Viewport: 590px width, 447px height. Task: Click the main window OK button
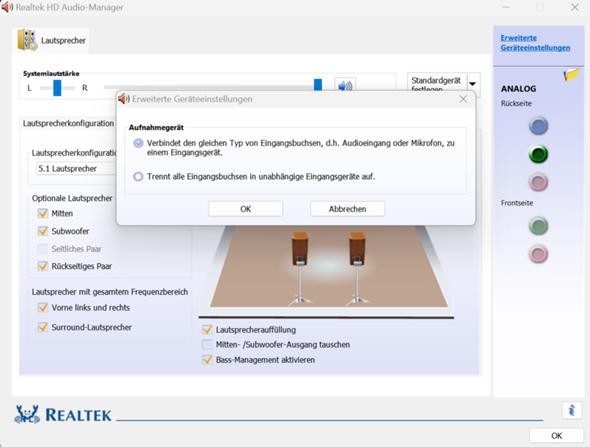556,435
